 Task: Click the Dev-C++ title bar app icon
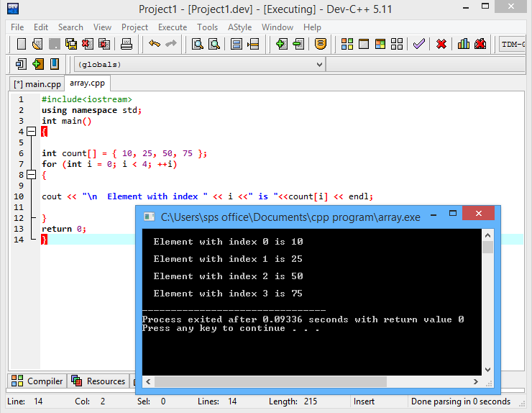(x=13, y=9)
